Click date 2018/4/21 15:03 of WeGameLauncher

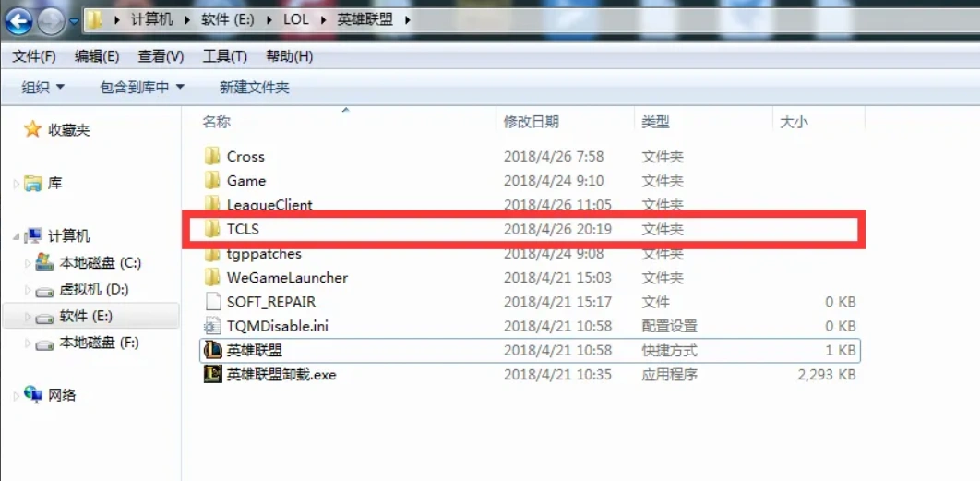point(557,278)
